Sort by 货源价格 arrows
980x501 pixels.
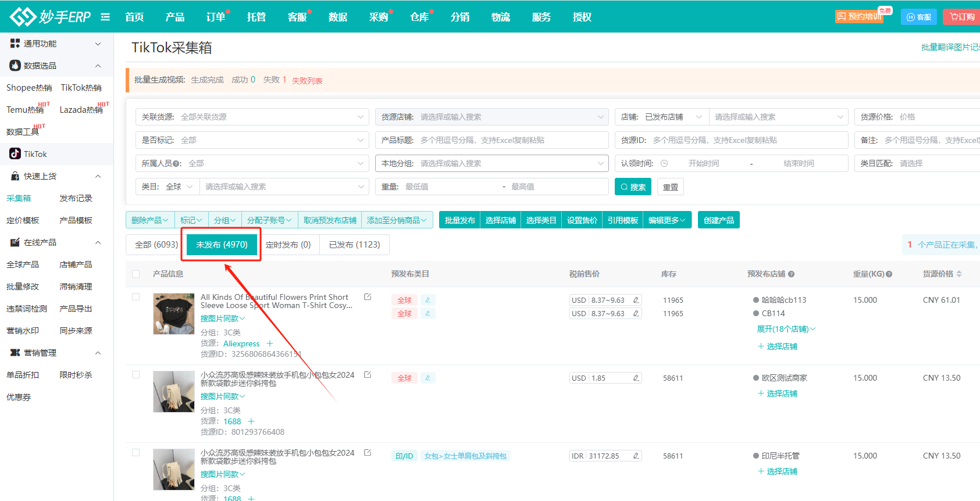959,274
